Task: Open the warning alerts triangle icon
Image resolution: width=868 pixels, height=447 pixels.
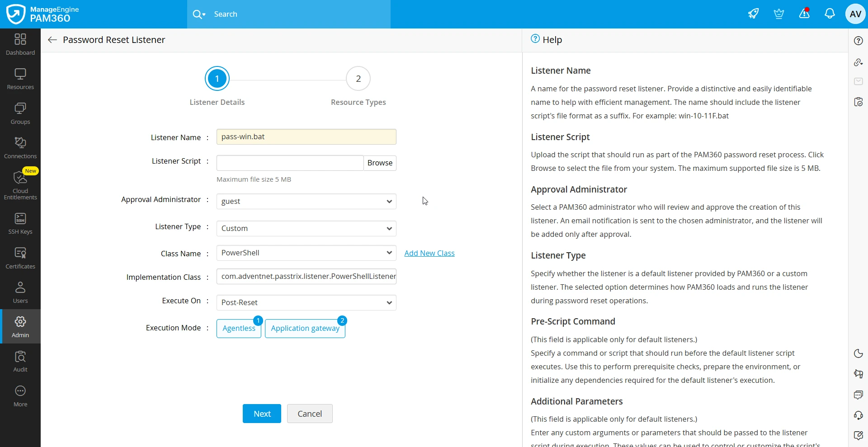Action: (x=804, y=14)
